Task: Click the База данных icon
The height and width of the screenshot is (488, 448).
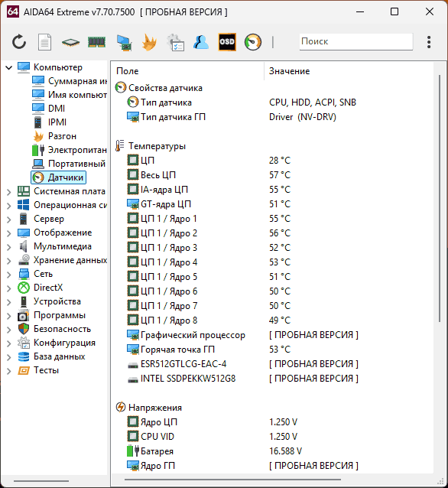Action: 24,356
